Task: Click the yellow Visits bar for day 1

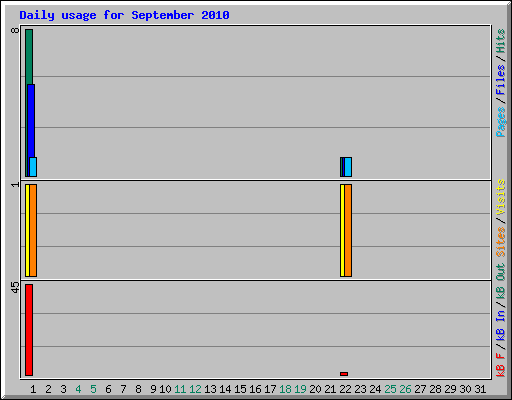Action: click(x=27, y=230)
